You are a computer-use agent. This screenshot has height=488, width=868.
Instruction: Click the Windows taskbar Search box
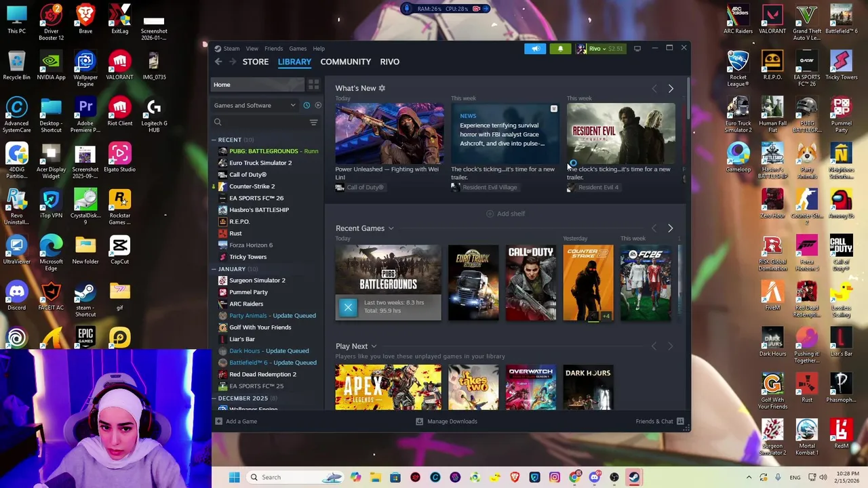click(294, 477)
